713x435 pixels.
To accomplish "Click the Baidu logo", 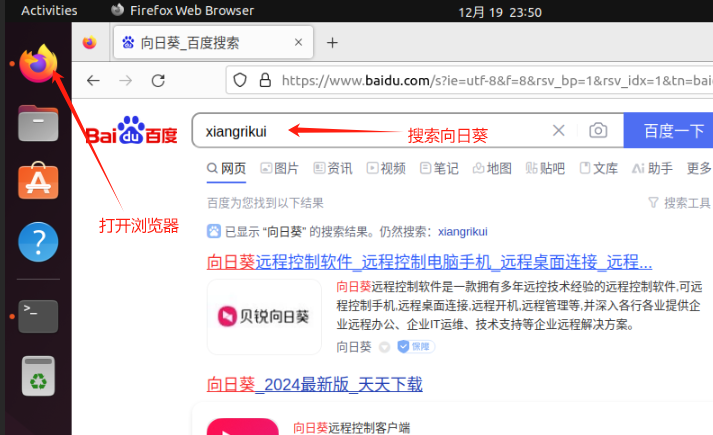I will [x=131, y=131].
